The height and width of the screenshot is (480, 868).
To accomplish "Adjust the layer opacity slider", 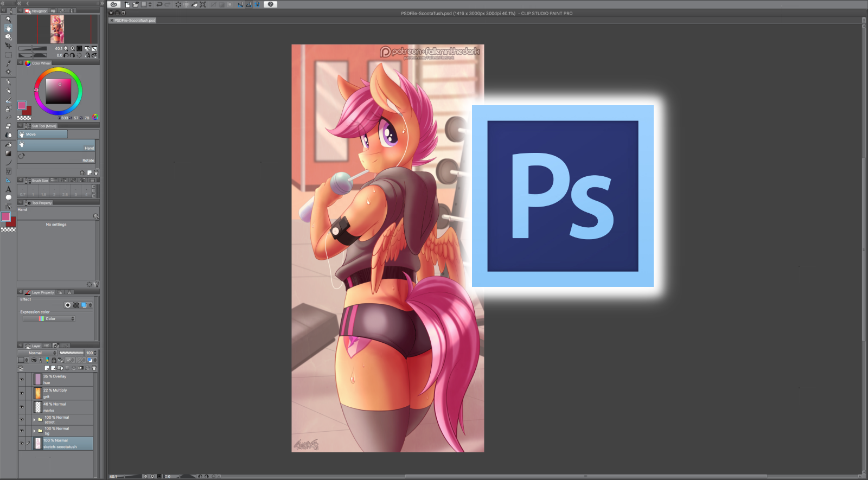I will click(x=72, y=353).
